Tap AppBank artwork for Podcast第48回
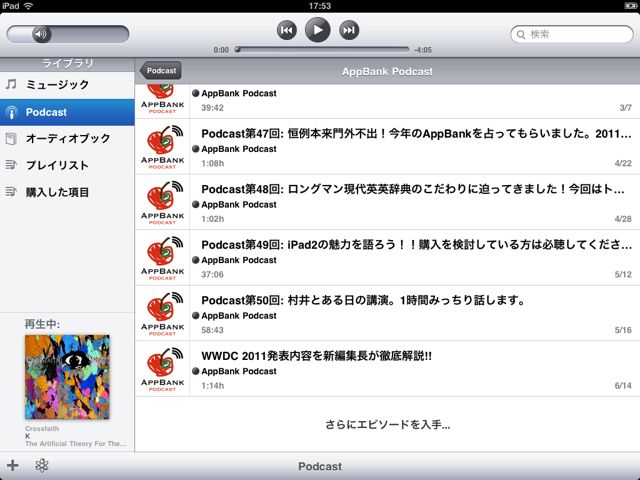This screenshot has width=640, height=480. pyautogui.click(x=162, y=202)
